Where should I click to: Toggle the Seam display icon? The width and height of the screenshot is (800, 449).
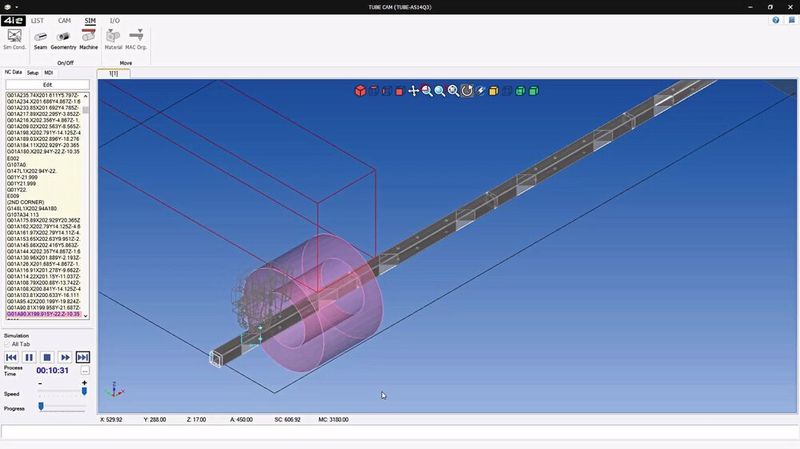point(40,39)
